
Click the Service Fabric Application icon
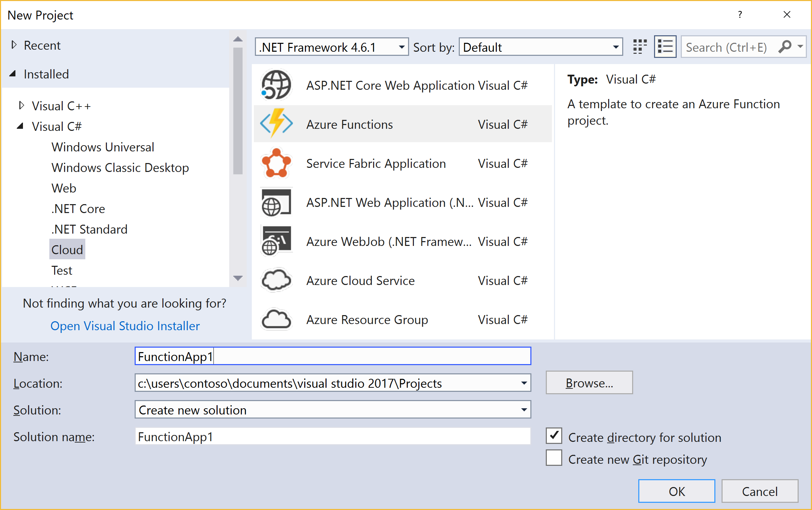pyautogui.click(x=276, y=163)
